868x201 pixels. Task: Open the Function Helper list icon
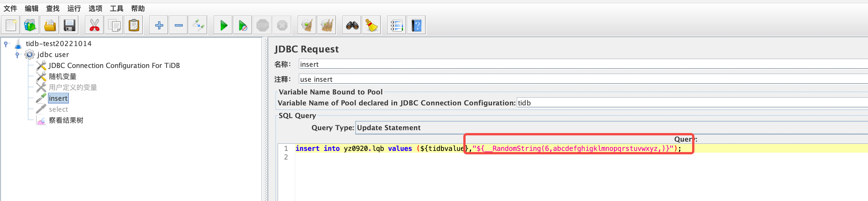coord(397,25)
